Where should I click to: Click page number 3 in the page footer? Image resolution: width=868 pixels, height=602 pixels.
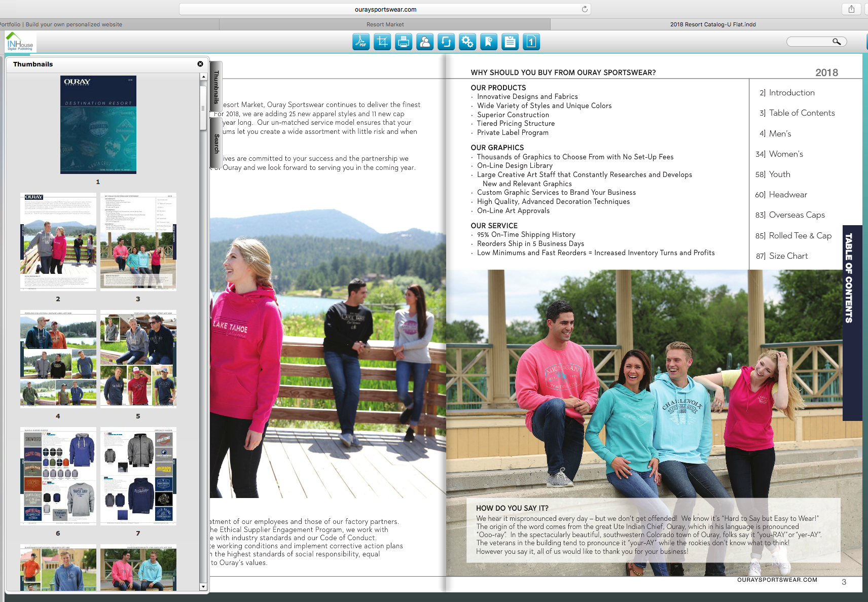point(844,582)
